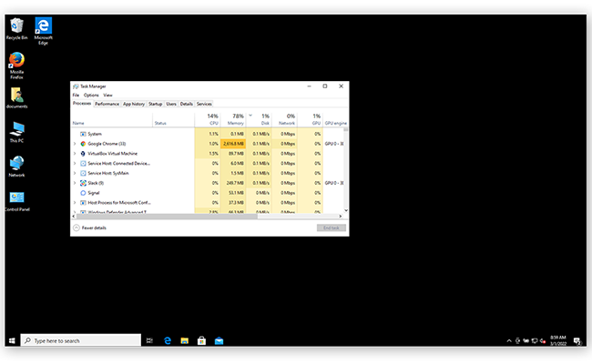Screen dimensions: 592x364
Task: Click Chrome's 2,616.8 MB memory cell
Action: click(233, 144)
